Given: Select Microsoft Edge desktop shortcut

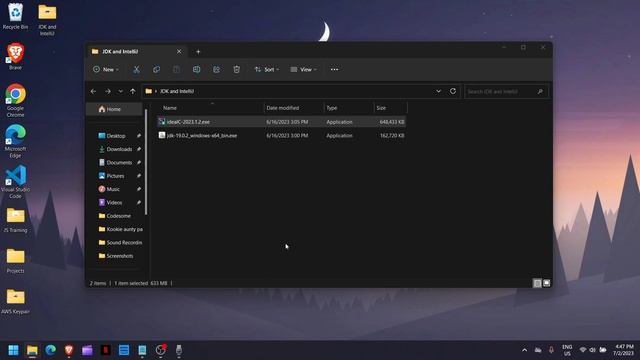Looking at the screenshot, I should click(16, 141).
